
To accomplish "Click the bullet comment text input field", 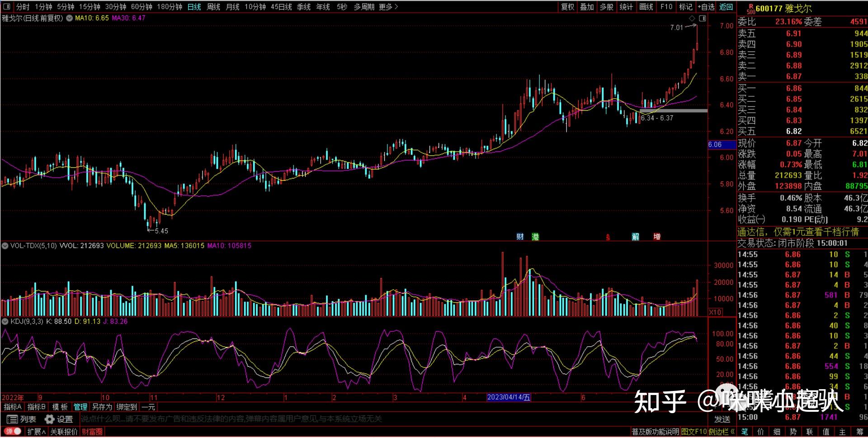I will tap(393, 419).
